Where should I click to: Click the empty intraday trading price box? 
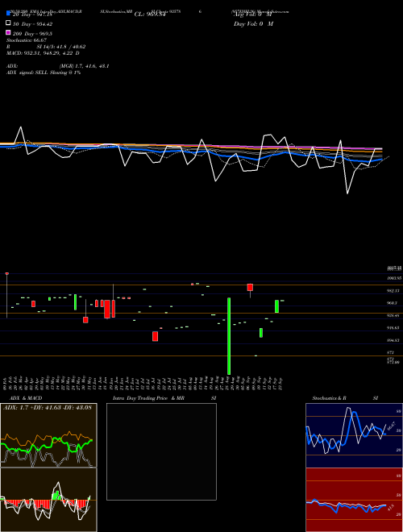point(161,451)
